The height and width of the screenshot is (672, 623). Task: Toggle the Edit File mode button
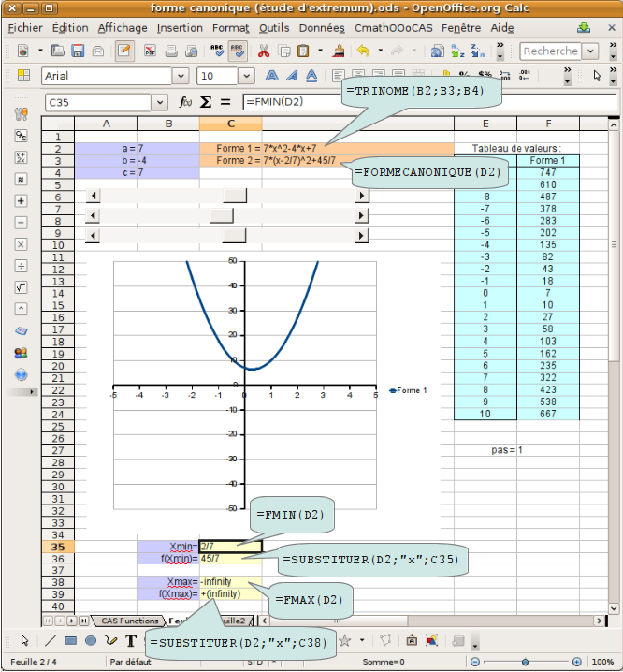pos(123,51)
